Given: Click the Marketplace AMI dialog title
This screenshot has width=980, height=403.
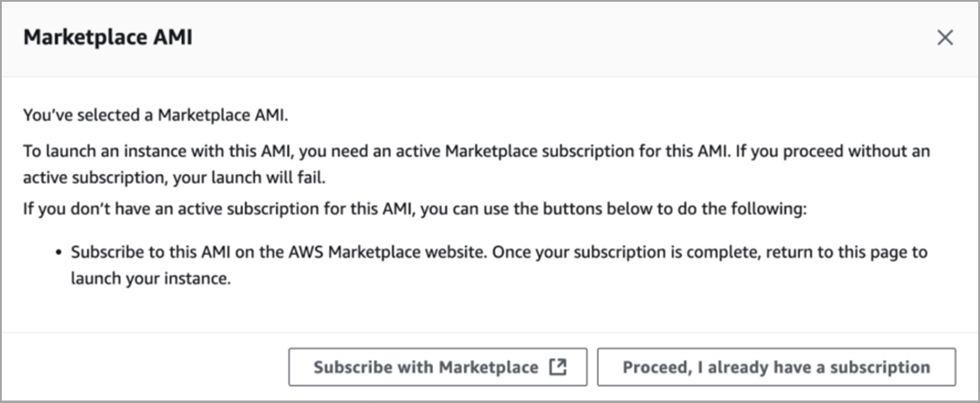Looking at the screenshot, I should [108, 38].
